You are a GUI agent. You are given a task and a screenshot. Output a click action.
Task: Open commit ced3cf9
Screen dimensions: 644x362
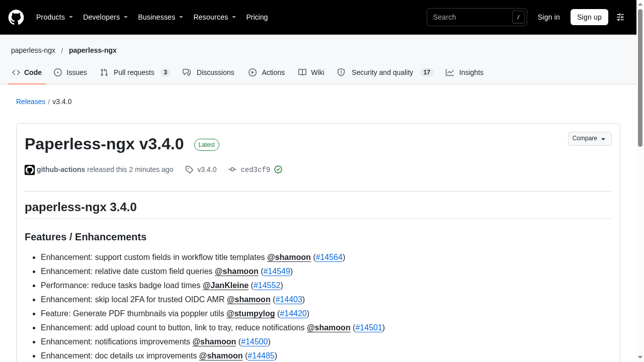(256, 170)
